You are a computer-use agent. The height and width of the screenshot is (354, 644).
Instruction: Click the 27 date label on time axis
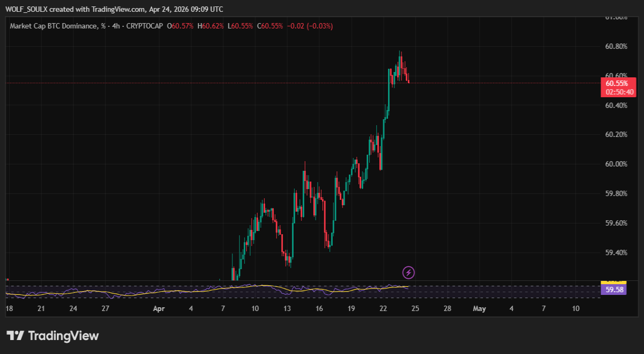105,309
